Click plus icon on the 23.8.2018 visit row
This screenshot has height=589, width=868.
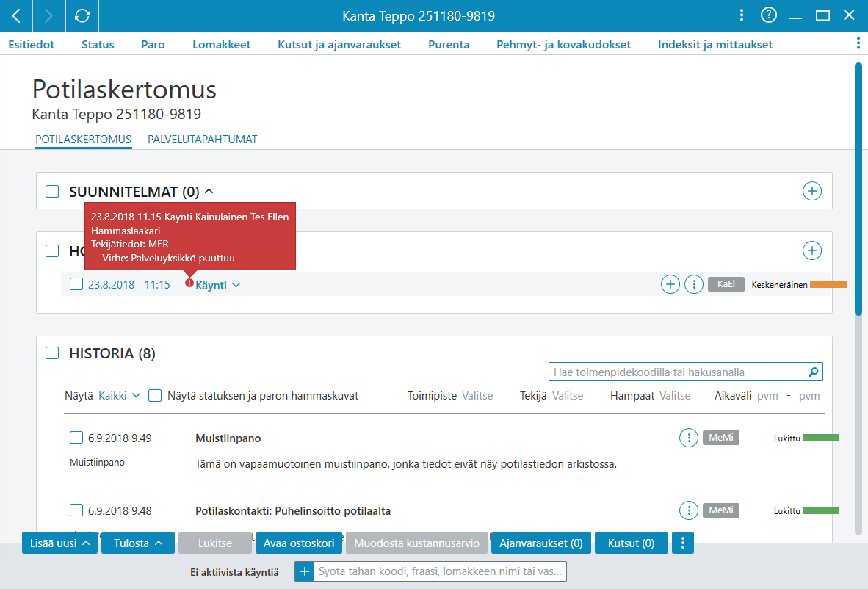(670, 284)
